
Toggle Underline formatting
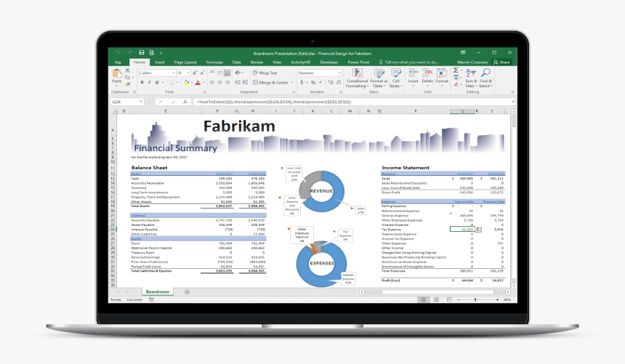click(x=157, y=83)
